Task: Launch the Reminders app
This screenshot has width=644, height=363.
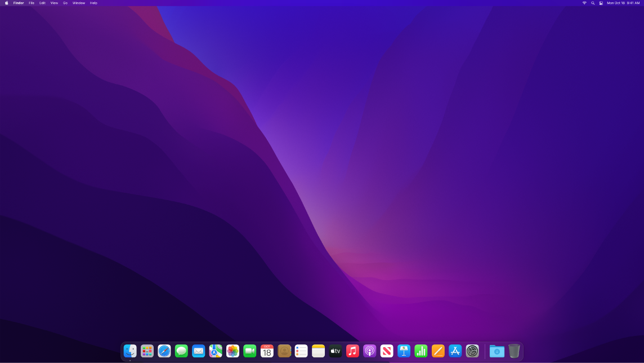Action: click(301, 351)
